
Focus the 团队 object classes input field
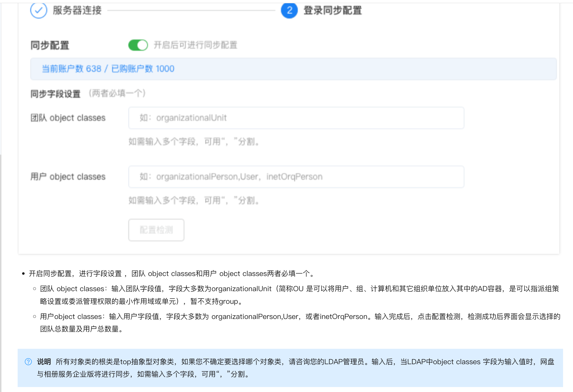[296, 118]
